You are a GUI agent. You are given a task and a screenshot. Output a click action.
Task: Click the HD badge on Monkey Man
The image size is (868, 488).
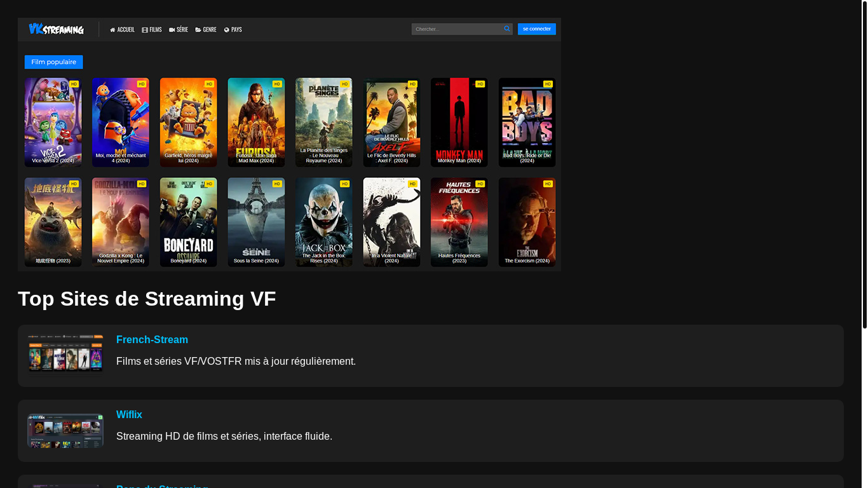point(480,84)
